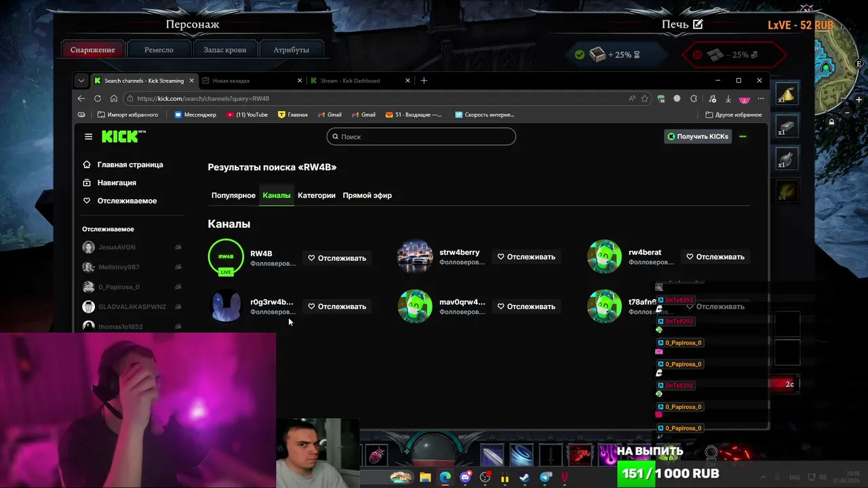Open Telegram from the taskbar
This screenshot has height=488, width=868.
(x=545, y=478)
